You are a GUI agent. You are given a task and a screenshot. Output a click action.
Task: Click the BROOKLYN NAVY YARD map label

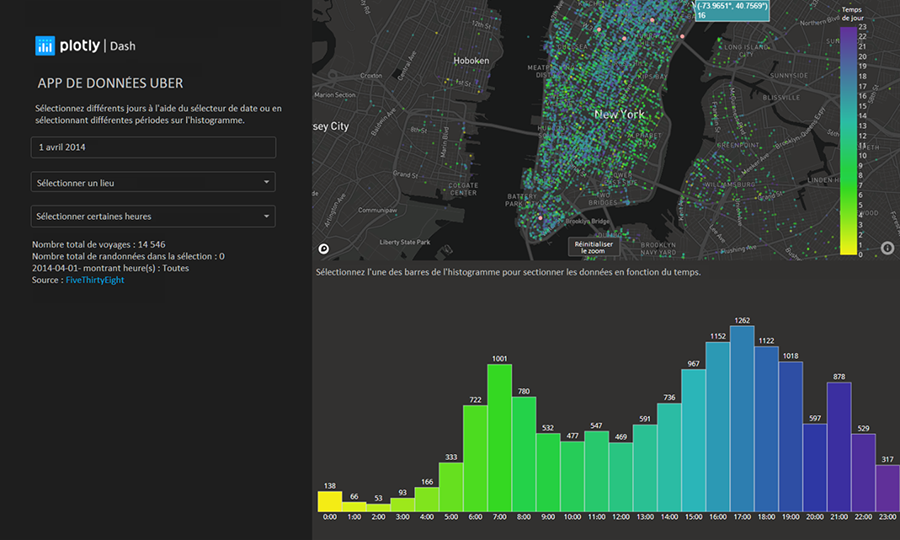click(x=658, y=248)
